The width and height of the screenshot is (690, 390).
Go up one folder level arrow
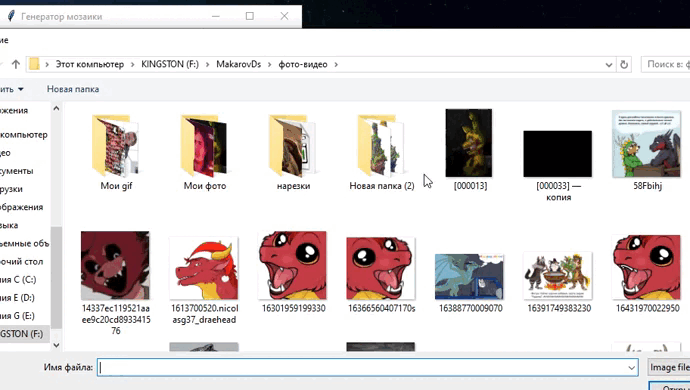click(x=16, y=64)
